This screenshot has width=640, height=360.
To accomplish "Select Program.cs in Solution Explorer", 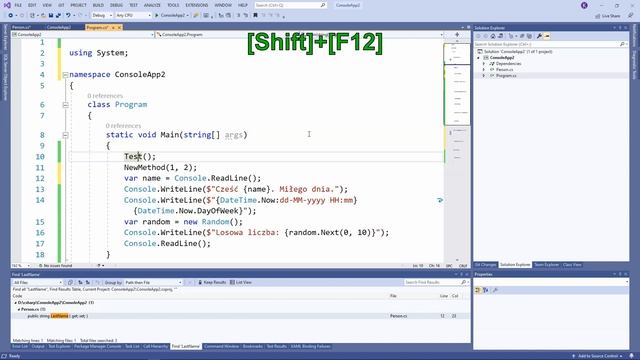I will tap(506, 76).
